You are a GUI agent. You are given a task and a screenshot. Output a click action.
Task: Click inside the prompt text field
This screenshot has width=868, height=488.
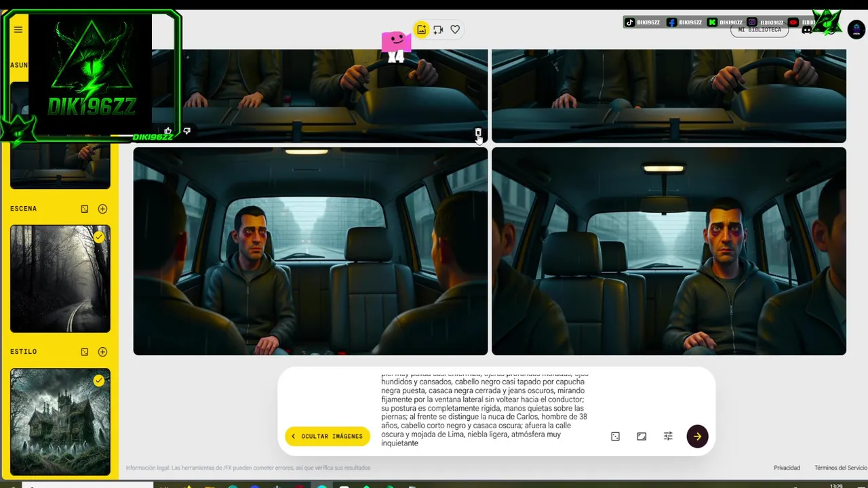485,409
